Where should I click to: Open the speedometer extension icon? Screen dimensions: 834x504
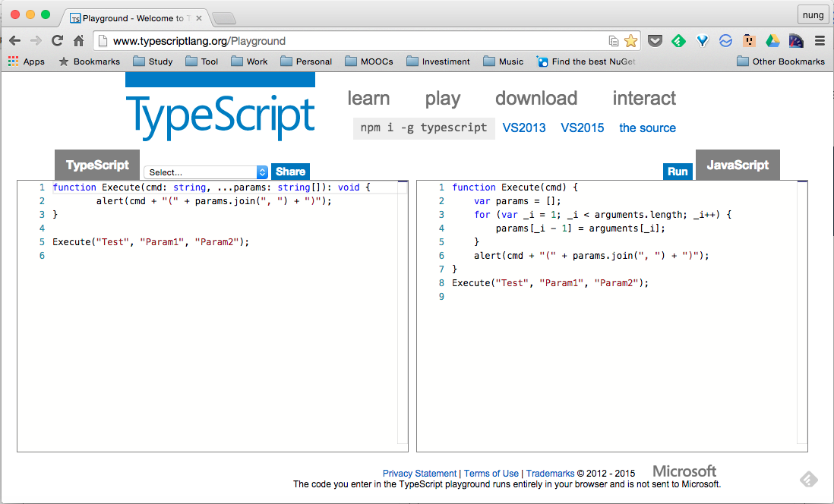click(x=795, y=41)
